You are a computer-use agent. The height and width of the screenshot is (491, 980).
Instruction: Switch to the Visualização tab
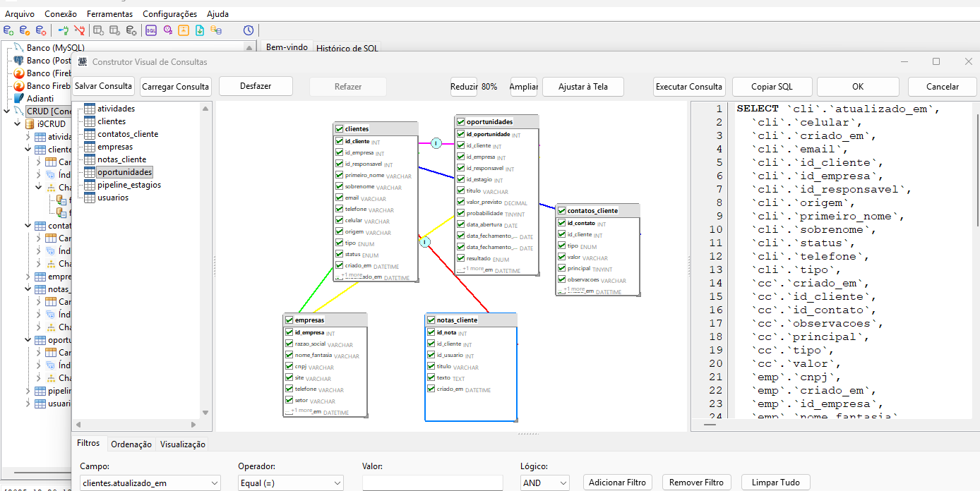(x=182, y=444)
